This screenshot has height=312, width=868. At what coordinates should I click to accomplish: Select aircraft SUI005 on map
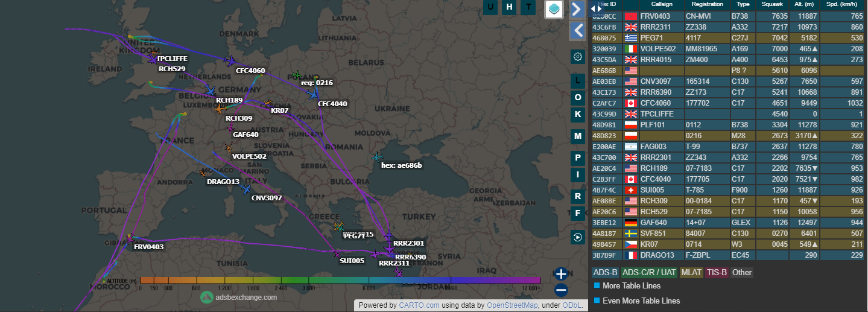point(337,253)
